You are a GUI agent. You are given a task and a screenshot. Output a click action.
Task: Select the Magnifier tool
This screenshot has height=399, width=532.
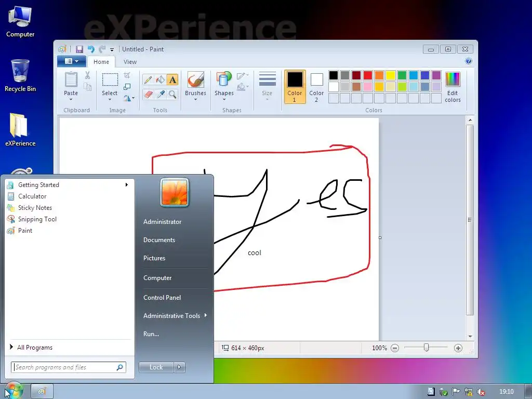click(172, 94)
